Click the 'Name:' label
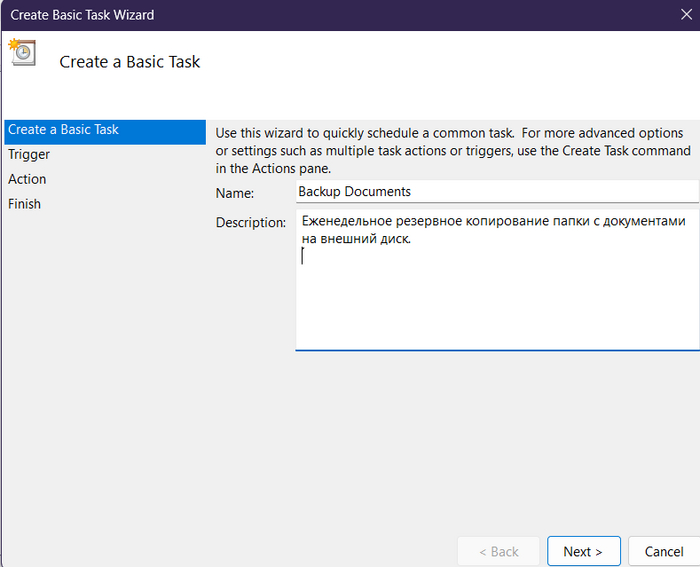Screen dimensions: 700x567 coord(235,193)
